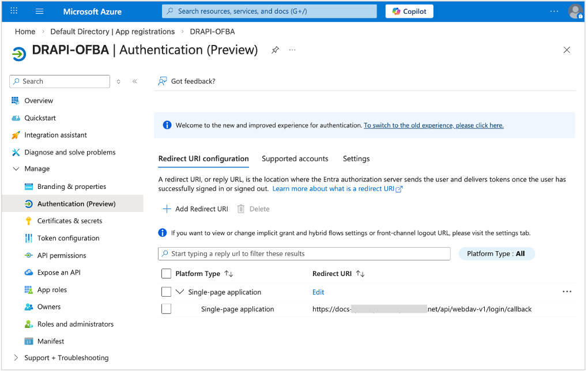This screenshot has width=588, height=371.
Task: Select the Single-page application group row checkbox
Action: (166, 292)
